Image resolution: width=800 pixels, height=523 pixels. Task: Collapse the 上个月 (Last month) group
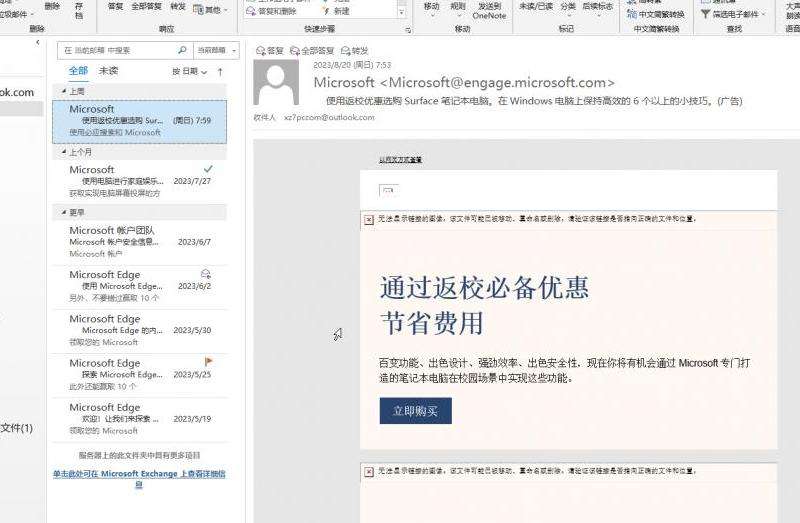(64, 152)
